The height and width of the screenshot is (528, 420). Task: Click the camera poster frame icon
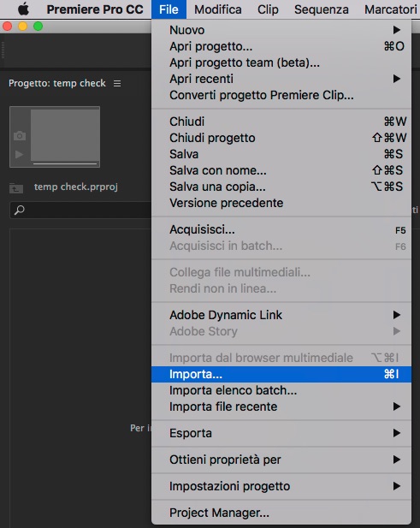(x=20, y=136)
